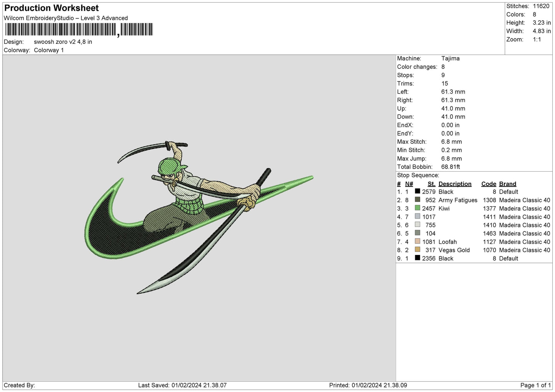The height and width of the screenshot is (392, 555).
Task: Click the Machine value Tajima
Action: click(x=451, y=58)
